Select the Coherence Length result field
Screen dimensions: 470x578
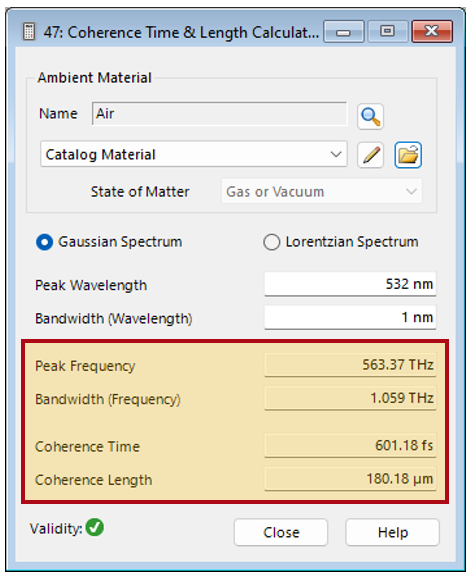tap(350, 479)
